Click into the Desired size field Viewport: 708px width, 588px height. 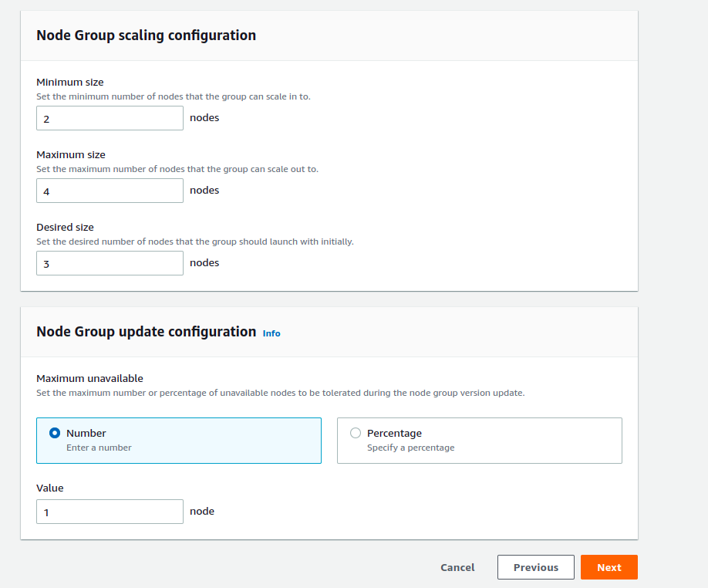[110, 263]
